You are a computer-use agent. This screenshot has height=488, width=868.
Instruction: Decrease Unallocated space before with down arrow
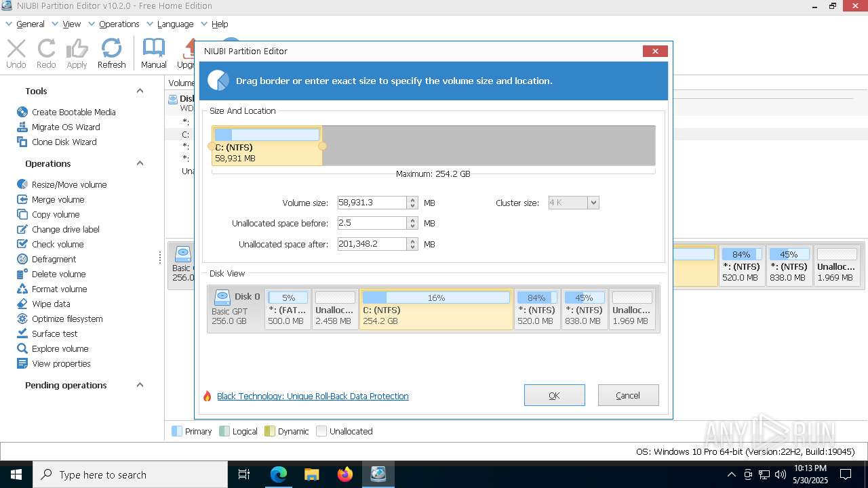click(x=412, y=226)
